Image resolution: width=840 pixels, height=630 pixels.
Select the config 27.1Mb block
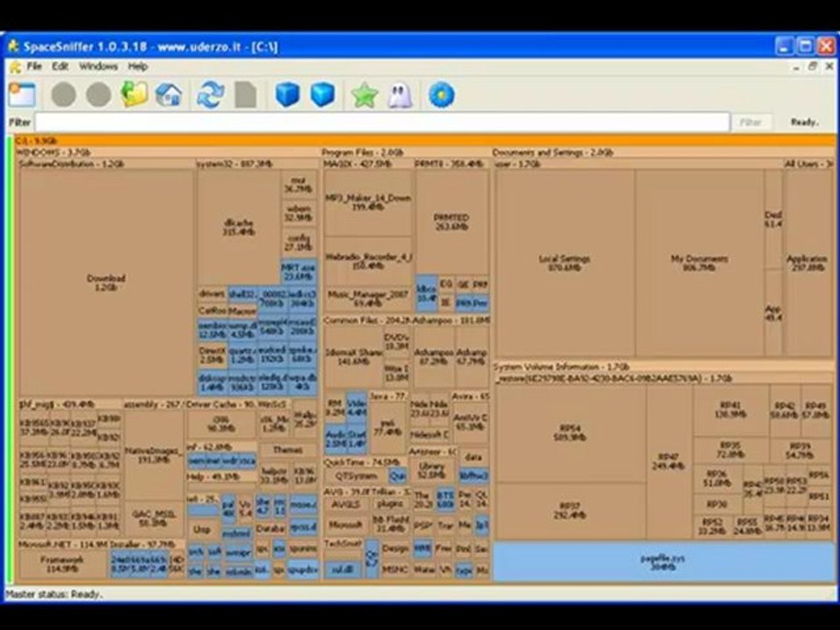point(298,242)
